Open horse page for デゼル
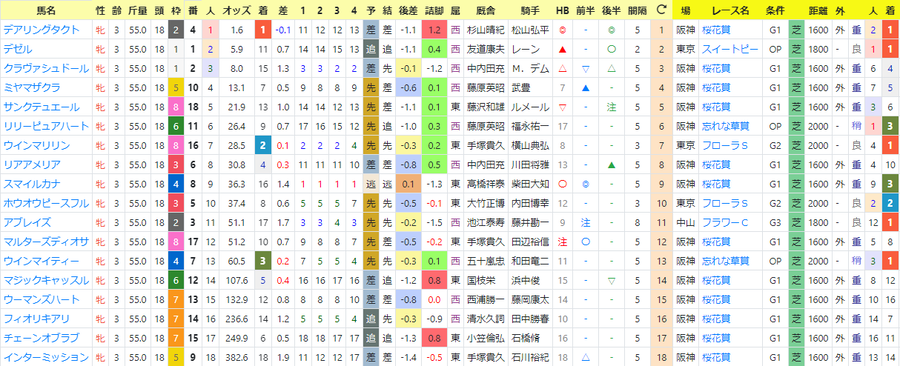The height and width of the screenshot is (366, 900). (x=17, y=49)
